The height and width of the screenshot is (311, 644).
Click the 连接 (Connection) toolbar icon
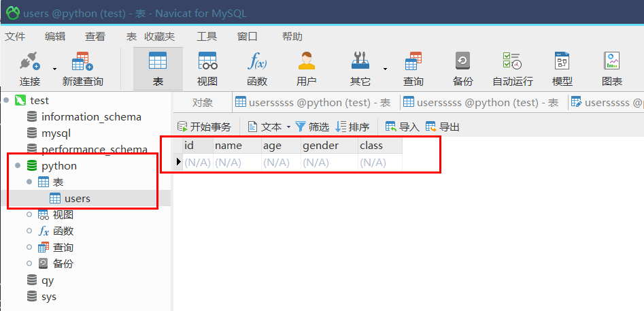pyautogui.click(x=29, y=68)
